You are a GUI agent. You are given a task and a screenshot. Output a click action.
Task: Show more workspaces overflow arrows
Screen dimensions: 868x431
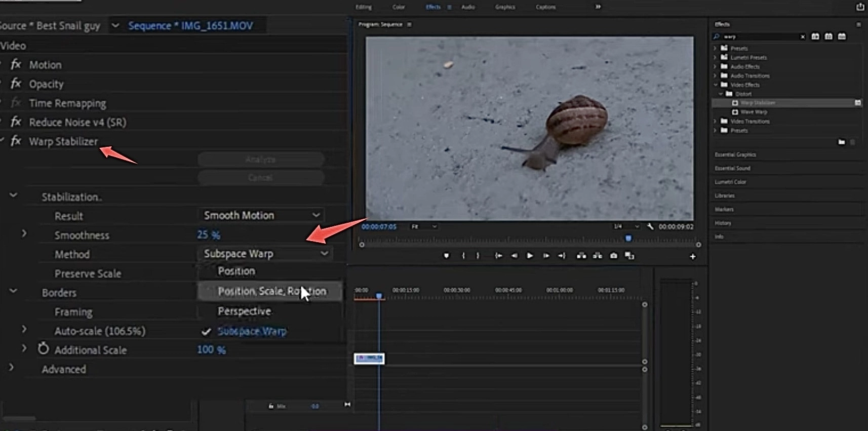[598, 7]
